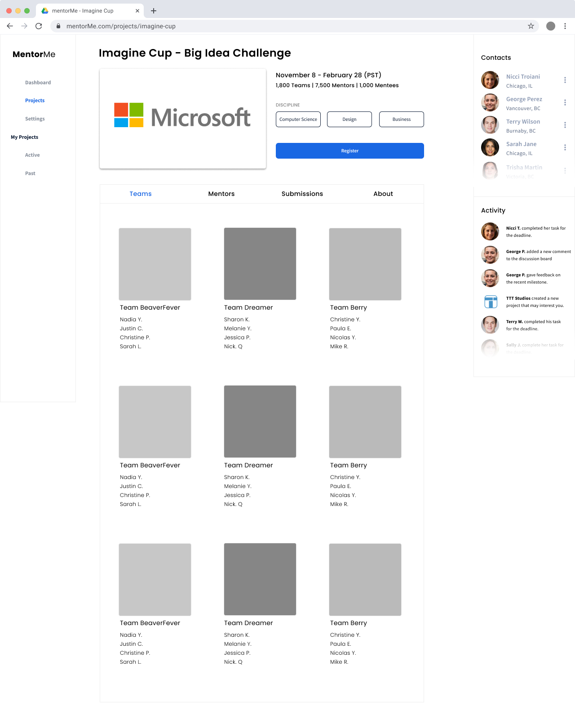Open Terry Wilson contact name

coord(523,122)
